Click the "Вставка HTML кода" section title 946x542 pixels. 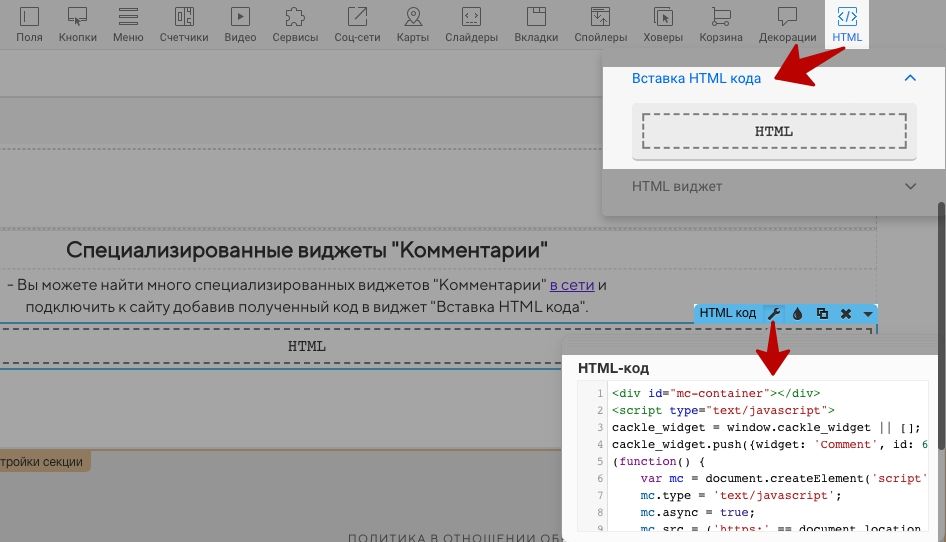(x=696, y=78)
